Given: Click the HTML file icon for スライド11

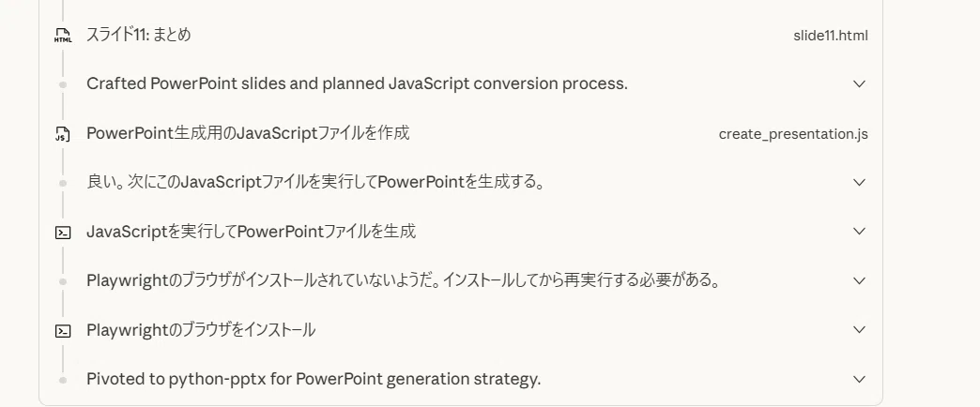Looking at the screenshot, I should point(63,35).
